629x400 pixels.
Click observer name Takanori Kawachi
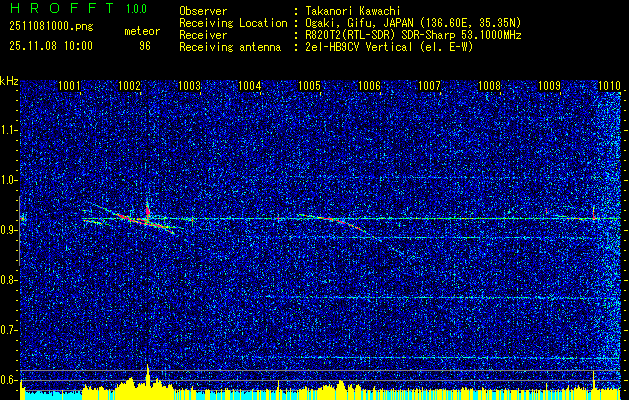(x=353, y=11)
